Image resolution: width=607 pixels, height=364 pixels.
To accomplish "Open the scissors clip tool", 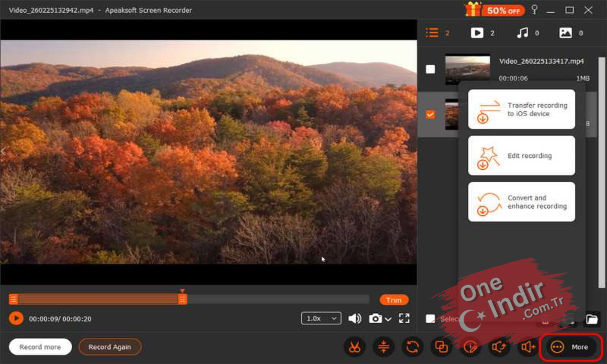I will pos(354,347).
